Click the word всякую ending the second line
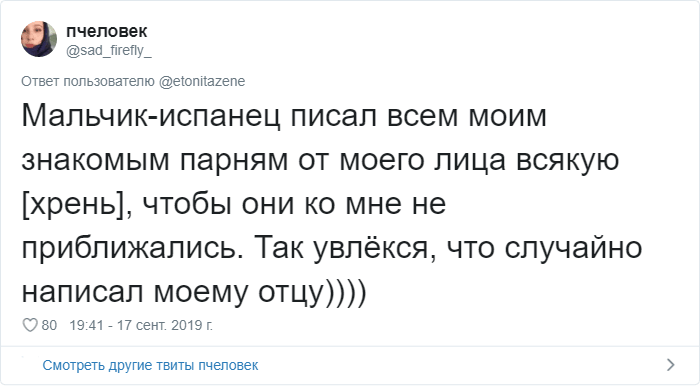Viewport: 700px width, 386px height. click(x=567, y=161)
